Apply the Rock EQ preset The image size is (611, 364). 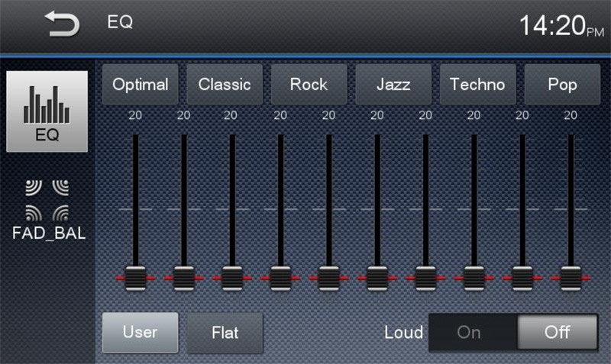point(309,85)
